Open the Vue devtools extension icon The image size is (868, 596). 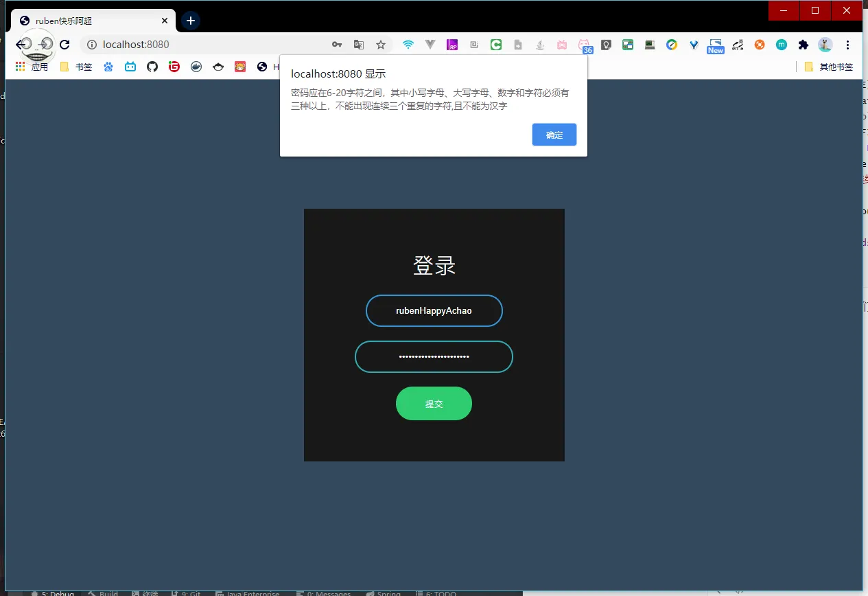click(x=430, y=45)
